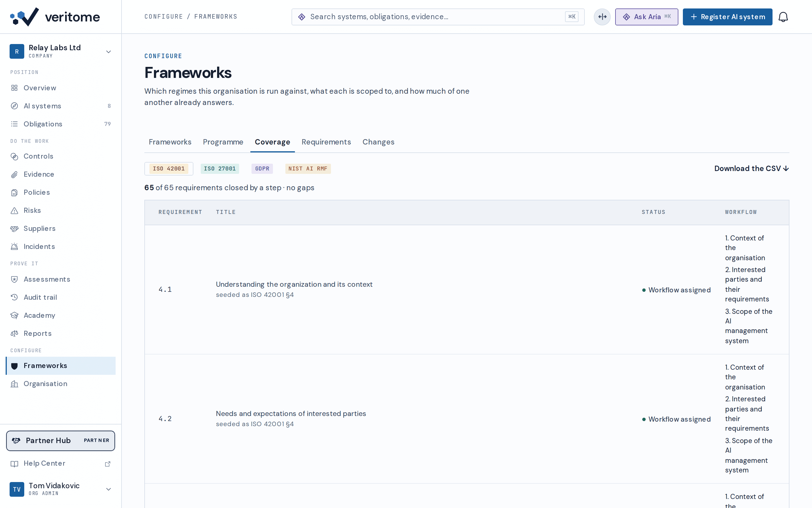Screen dimensions: 812x508
Task: Click requirement number 4.1
Action: pos(165,290)
